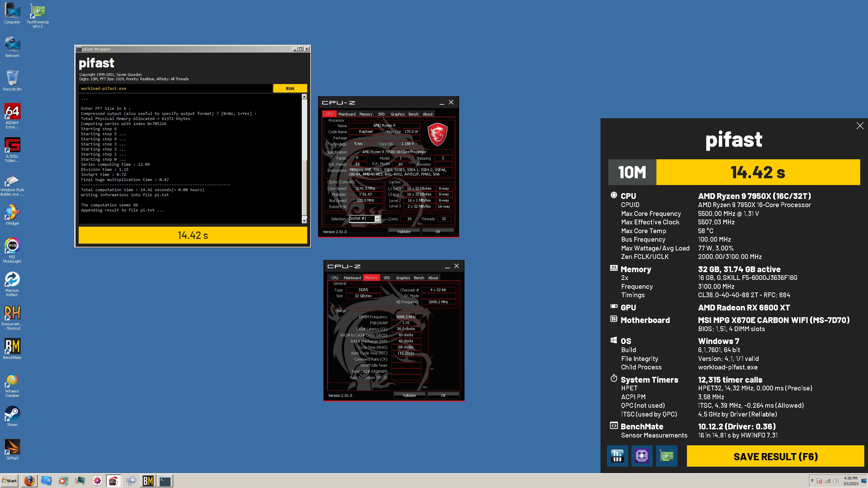Click the gears services taskbar icon
Viewport: 868px width, 488px height.
(131, 481)
